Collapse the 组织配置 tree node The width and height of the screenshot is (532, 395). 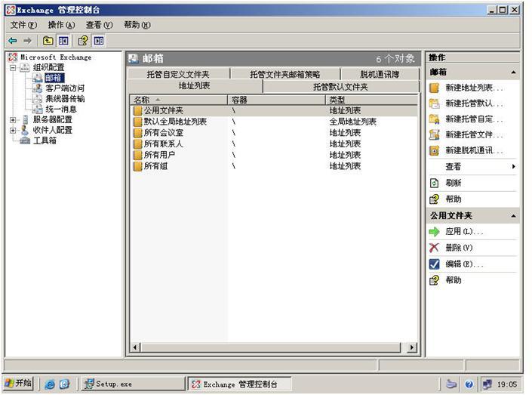(13, 67)
